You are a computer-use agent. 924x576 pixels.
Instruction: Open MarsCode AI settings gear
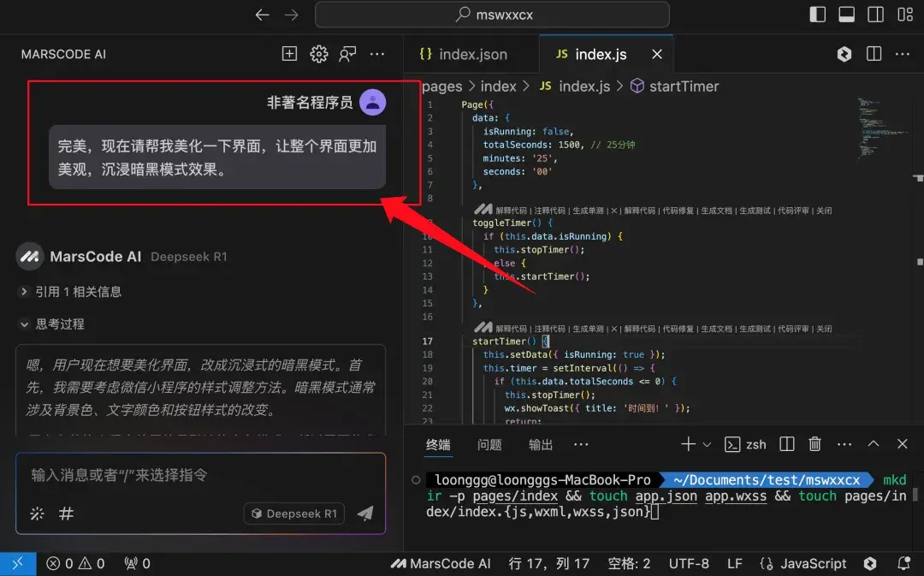point(318,53)
